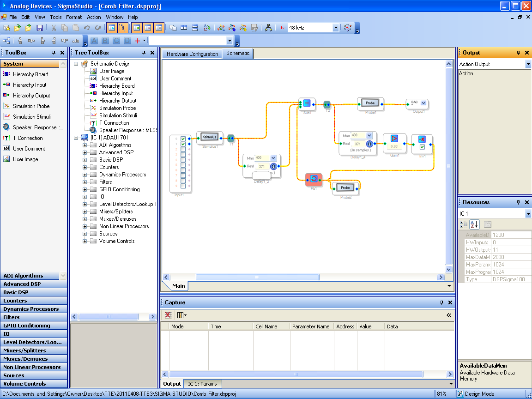Screen dimensions: 532x399
Task: Select User Comment in Tree ToolBox
Action: pos(115,79)
